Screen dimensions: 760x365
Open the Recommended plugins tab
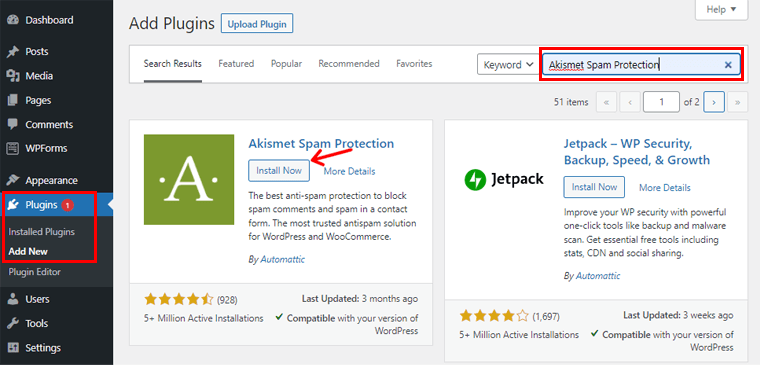349,63
